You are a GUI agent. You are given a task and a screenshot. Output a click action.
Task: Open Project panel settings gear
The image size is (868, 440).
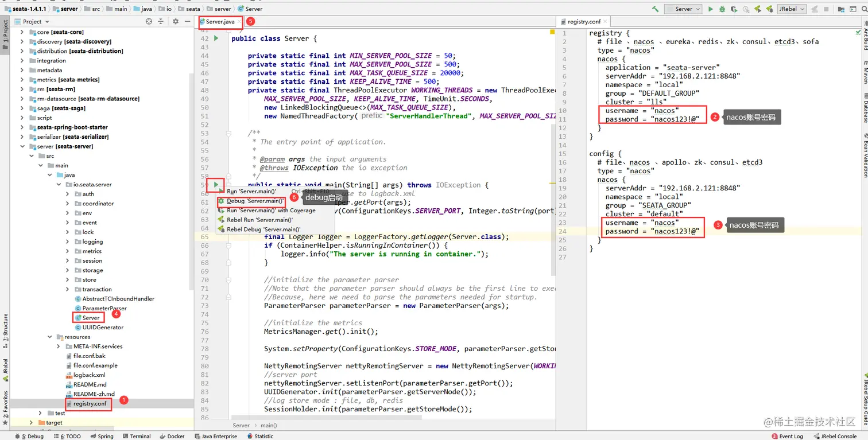[176, 21]
